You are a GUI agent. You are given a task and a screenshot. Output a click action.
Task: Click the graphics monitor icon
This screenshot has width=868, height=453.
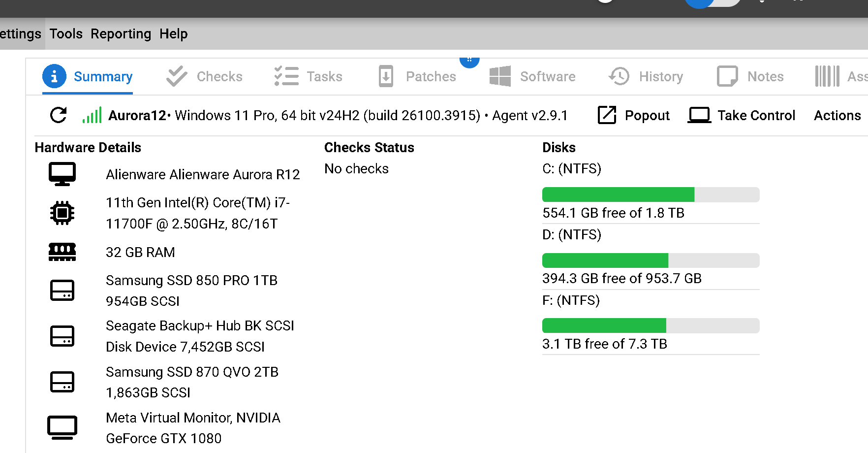point(62,428)
